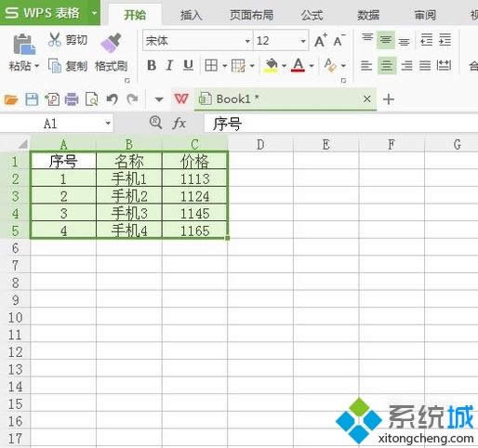Switch to the 插入 ribbon tab
This screenshot has width=478, height=448.
point(191,15)
